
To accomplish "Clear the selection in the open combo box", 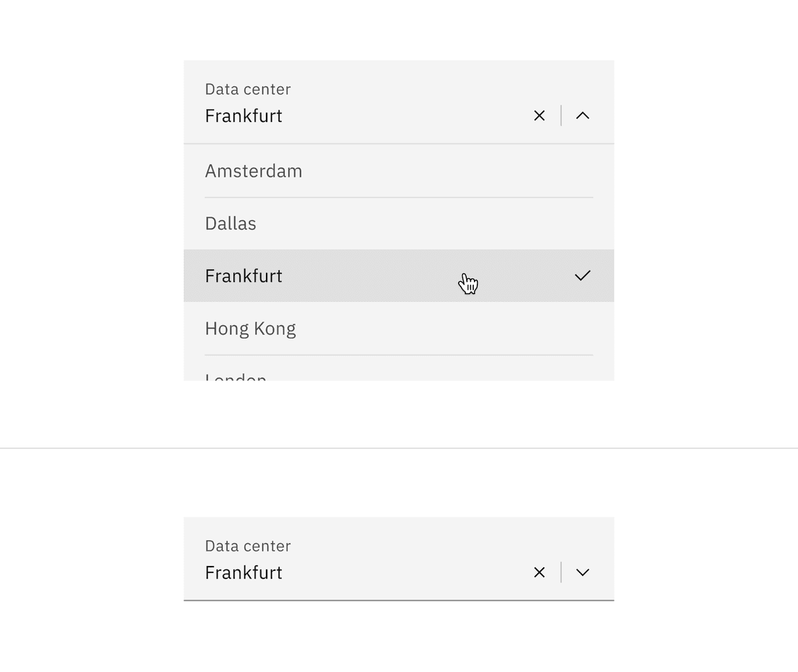I will [539, 116].
